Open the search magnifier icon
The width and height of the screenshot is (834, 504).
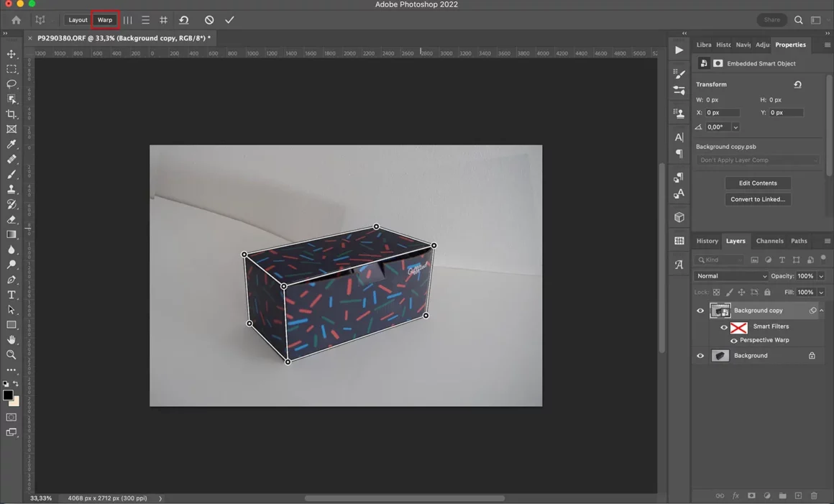click(x=798, y=19)
